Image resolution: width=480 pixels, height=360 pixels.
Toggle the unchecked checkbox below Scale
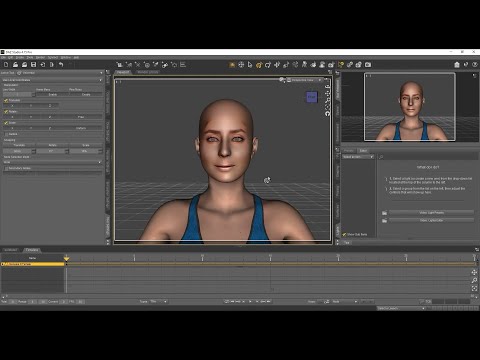click(x=6, y=134)
